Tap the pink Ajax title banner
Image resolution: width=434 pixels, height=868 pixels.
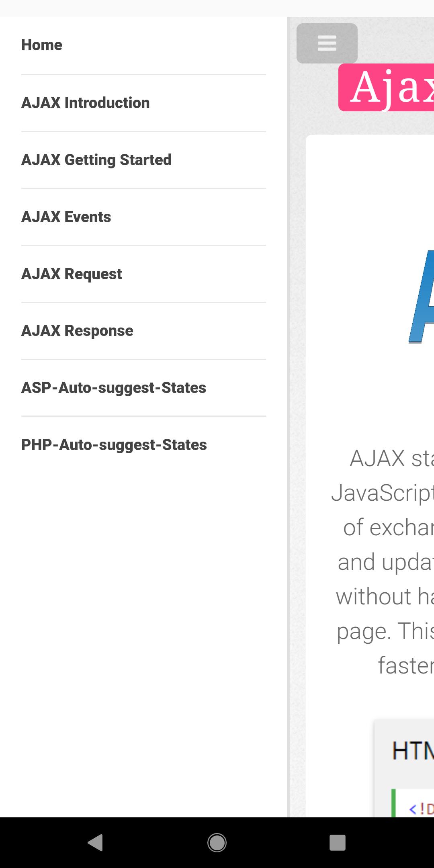[386, 87]
